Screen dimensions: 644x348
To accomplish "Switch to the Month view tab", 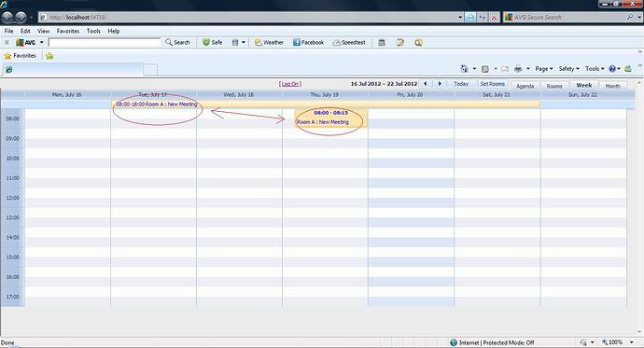I will pyautogui.click(x=613, y=86).
